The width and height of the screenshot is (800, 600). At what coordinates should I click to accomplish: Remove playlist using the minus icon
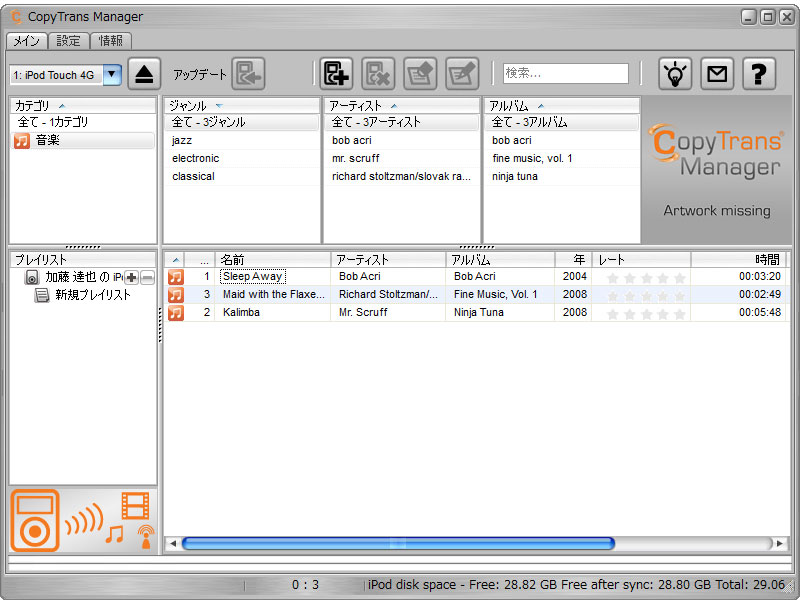(147, 277)
